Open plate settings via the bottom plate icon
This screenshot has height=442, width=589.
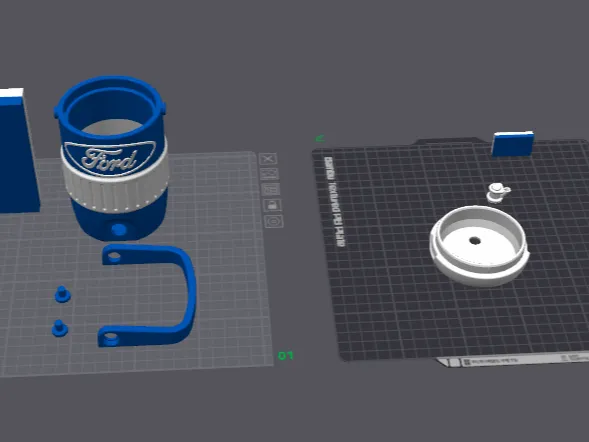(274, 222)
